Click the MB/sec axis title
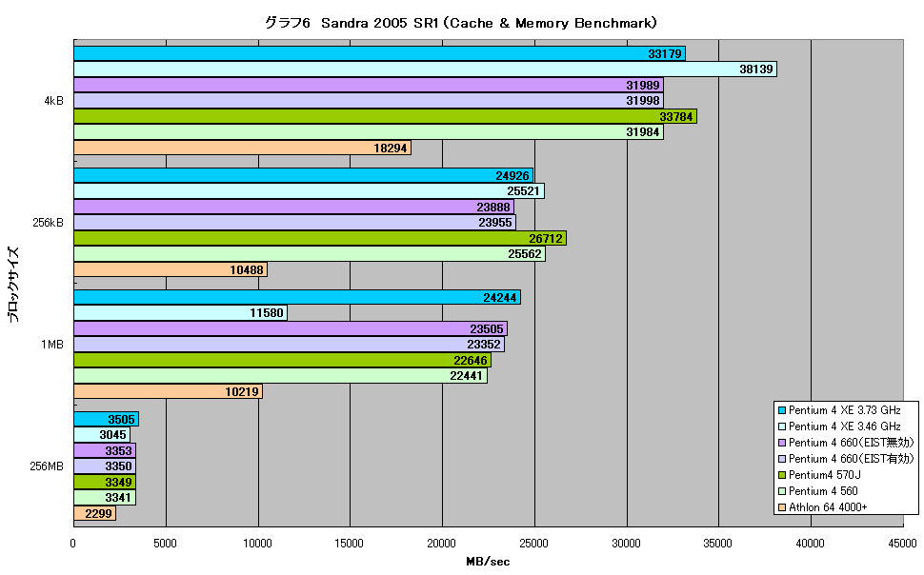Viewport: 924px width, 575px height. [488, 562]
